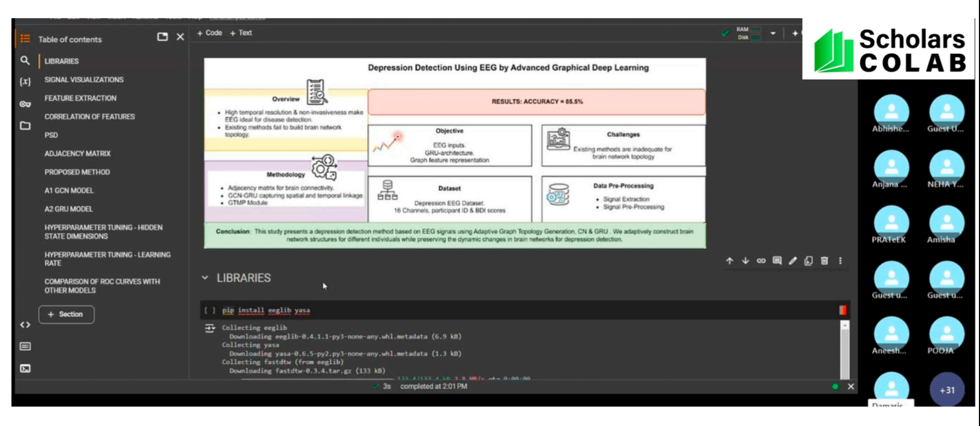Collapse the LIBRARIES section chevron
980x426 pixels.
tap(205, 278)
